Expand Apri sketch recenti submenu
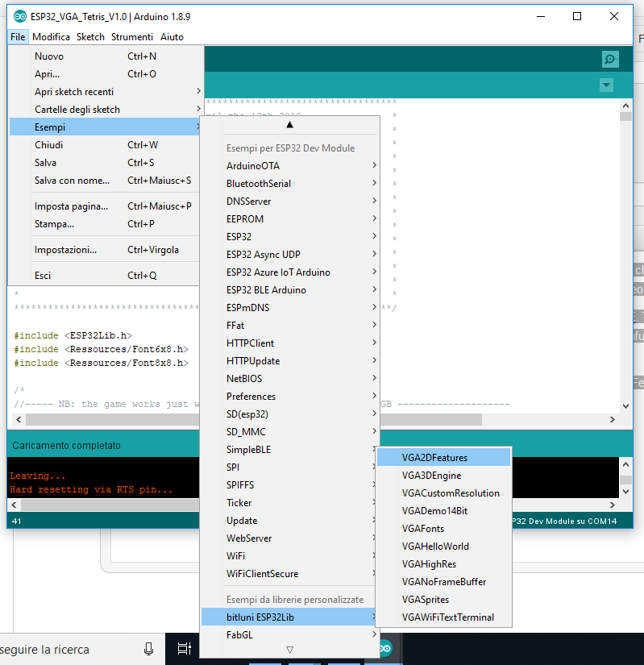This screenshot has height=665, width=644. (x=104, y=92)
